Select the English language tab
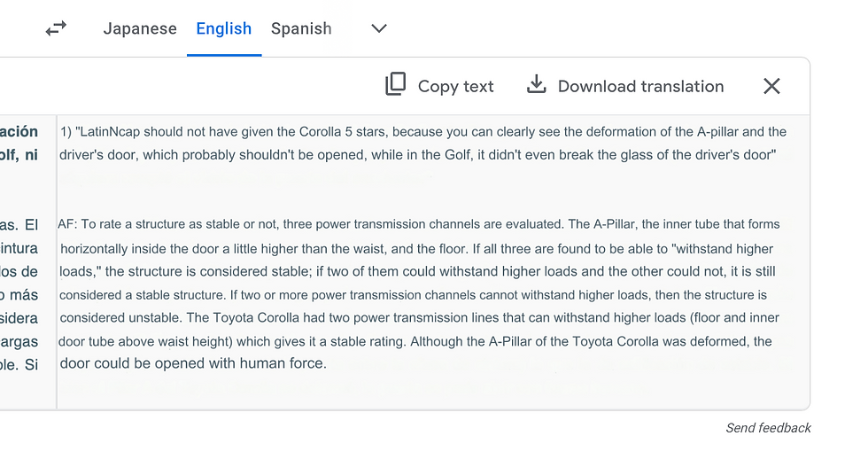868x467 pixels. pos(224,28)
